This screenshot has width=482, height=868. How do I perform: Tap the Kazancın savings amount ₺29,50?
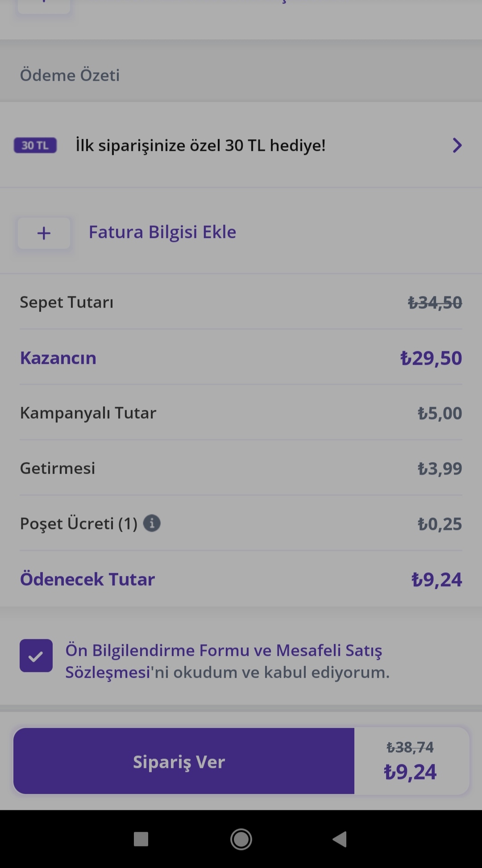tap(431, 358)
